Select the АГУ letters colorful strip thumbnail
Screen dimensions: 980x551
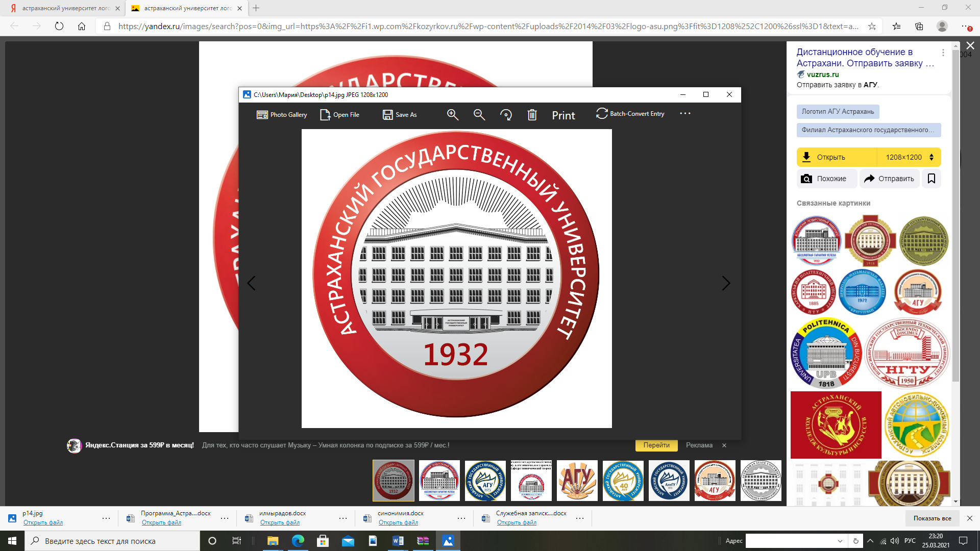pyautogui.click(x=577, y=481)
